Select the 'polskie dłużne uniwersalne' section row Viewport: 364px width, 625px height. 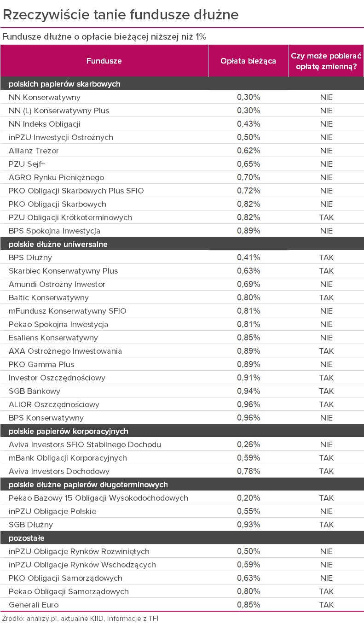click(x=58, y=244)
